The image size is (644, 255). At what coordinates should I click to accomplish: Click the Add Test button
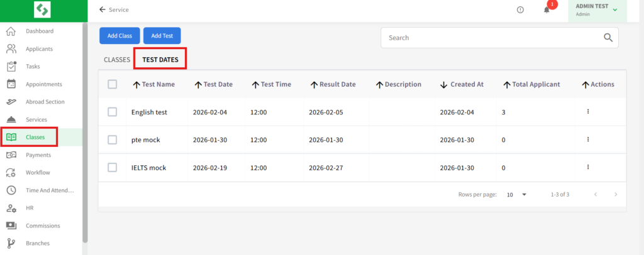[x=162, y=36]
